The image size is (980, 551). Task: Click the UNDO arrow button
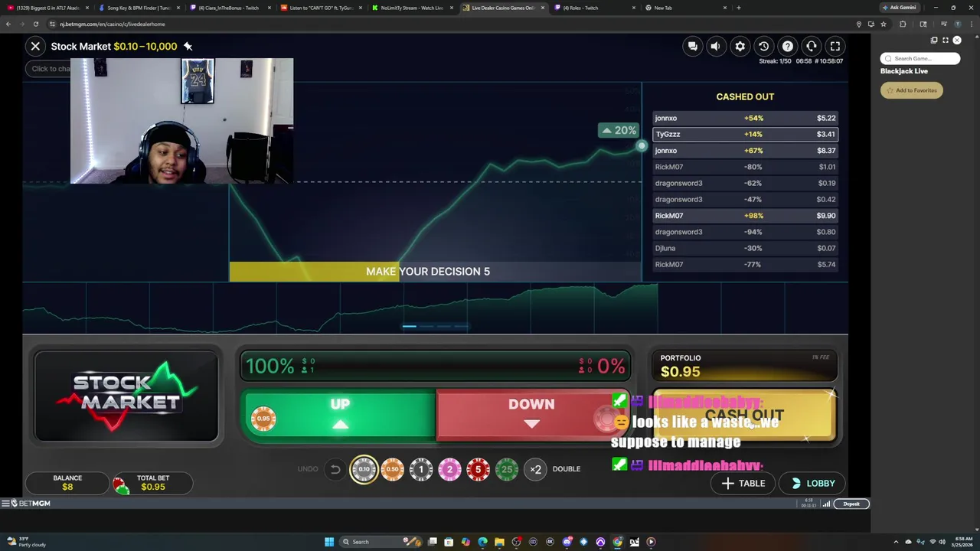pyautogui.click(x=335, y=469)
